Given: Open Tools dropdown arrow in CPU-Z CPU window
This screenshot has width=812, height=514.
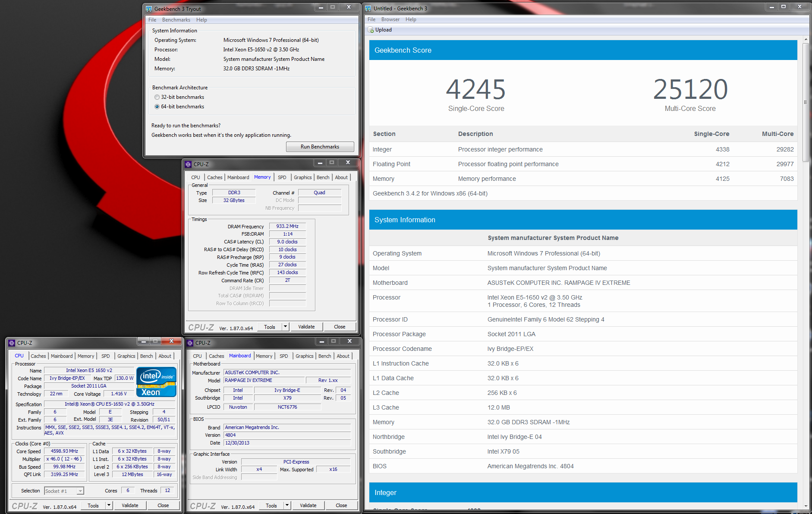Looking at the screenshot, I should [x=109, y=505].
